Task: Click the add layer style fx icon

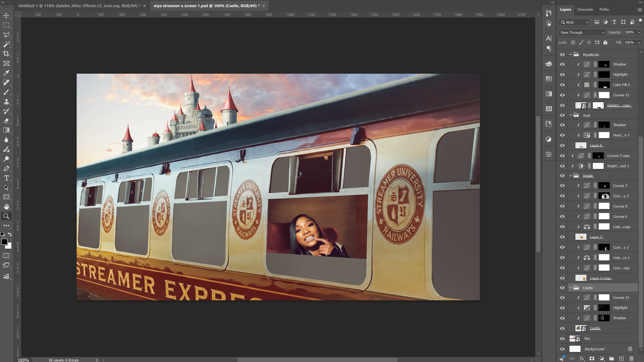Action: point(581,358)
